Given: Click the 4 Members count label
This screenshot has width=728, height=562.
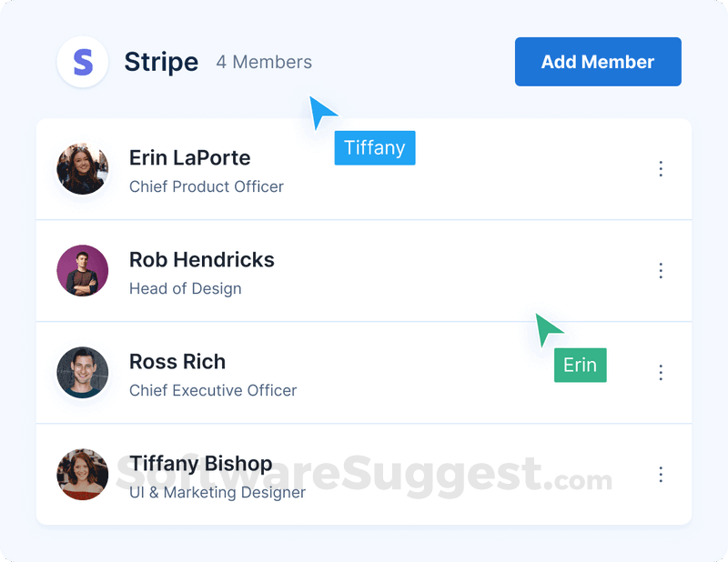Looking at the screenshot, I should pyautogui.click(x=264, y=63).
